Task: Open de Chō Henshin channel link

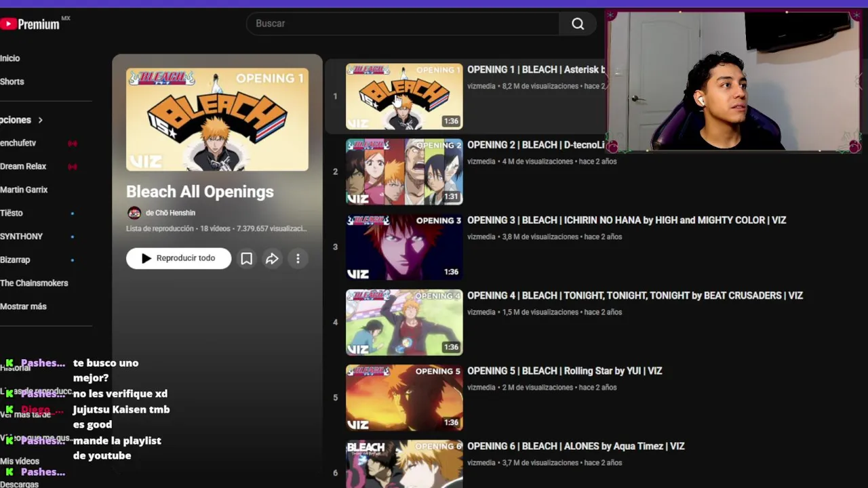Action: 170,213
